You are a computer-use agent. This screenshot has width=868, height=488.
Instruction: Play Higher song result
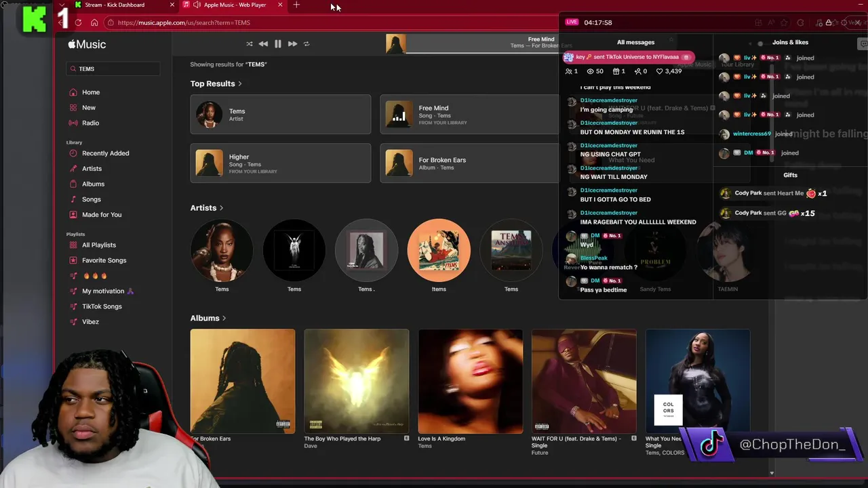point(281,163)
